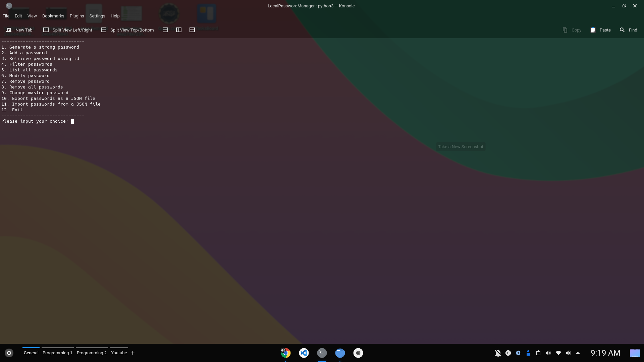
Task: Open the clipboard tray icon
Action: pyautogui.click(x=538, y=353)
